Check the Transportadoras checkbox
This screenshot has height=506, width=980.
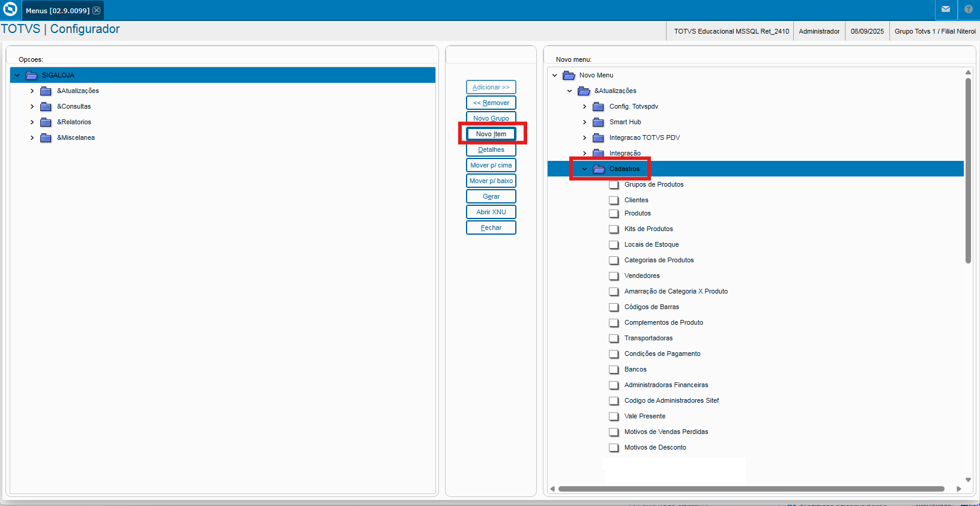click(x=614, y=338)
